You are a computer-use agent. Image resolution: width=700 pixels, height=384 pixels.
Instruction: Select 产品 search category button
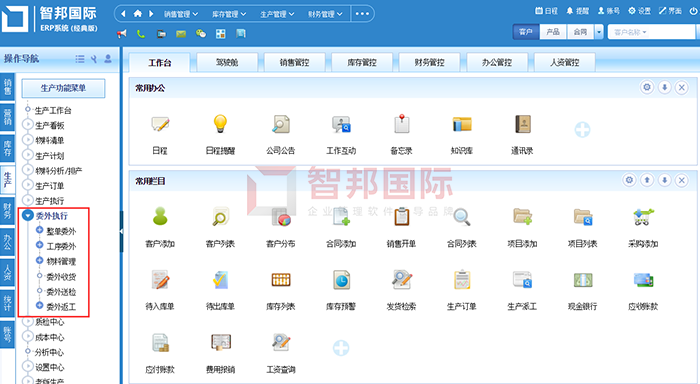pos(553,32)
